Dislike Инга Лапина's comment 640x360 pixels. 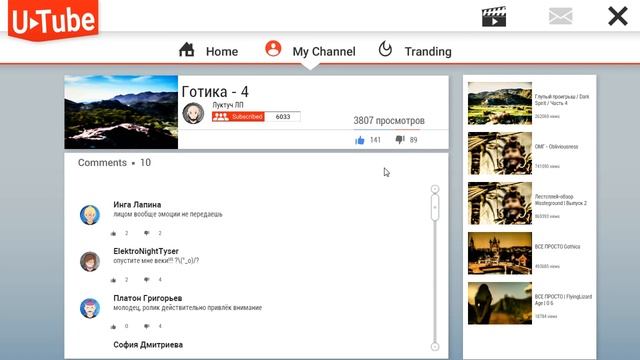coord(147,233)
